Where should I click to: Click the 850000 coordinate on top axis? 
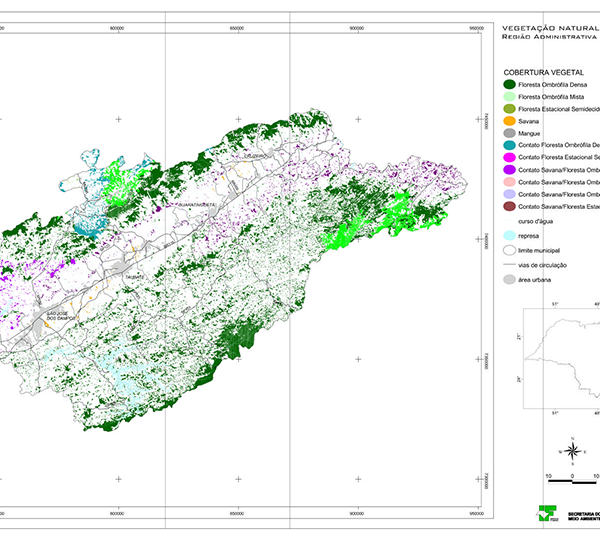(237, 28)
